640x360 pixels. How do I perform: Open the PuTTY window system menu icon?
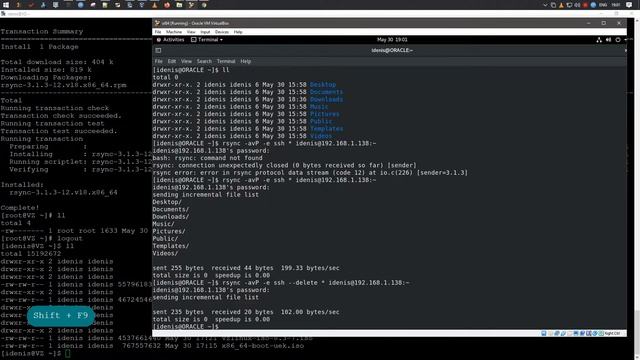3,14
